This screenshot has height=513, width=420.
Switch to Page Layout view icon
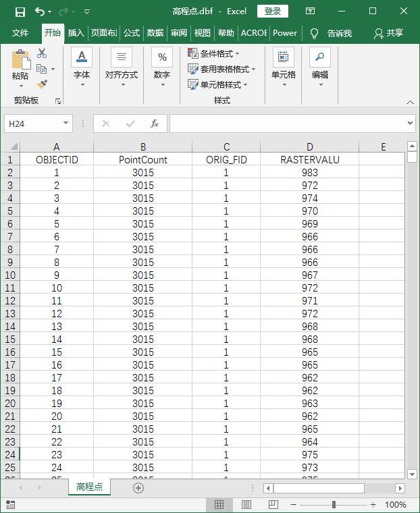coord(246,504)
